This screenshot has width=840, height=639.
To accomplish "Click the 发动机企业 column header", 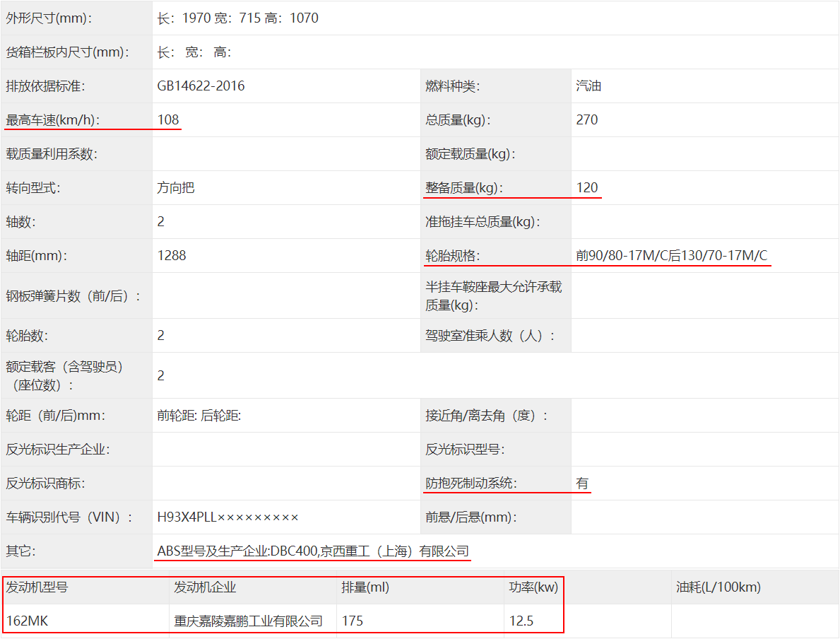I will [205, 587].
